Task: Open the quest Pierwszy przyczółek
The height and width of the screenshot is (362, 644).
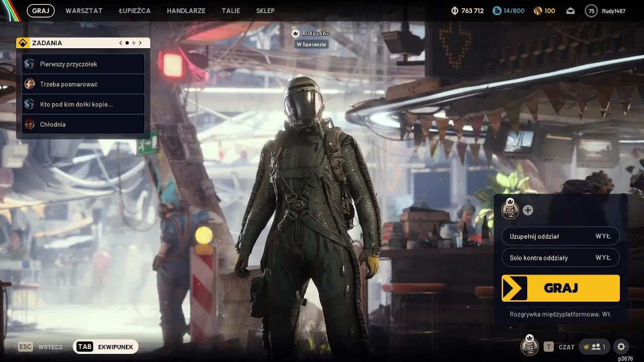Action: coord(83,64)
